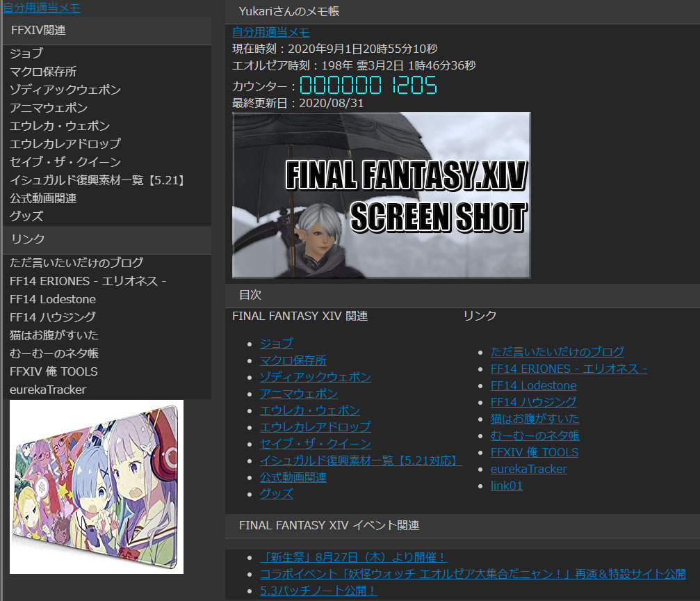The width and height of the screenshot is (700, 601).
Task: Select セイブ・ザ・クイーン in the sidebar menu
Action: [65, 162]
